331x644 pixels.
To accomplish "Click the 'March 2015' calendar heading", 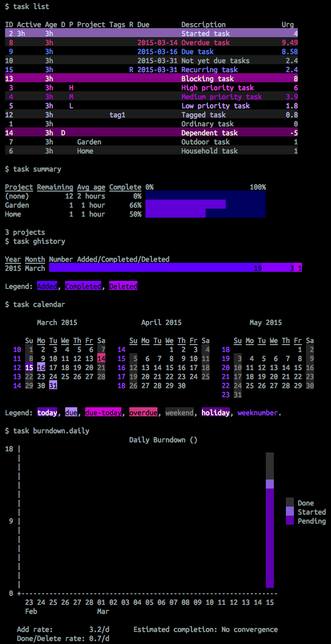I will coord(57,323).
